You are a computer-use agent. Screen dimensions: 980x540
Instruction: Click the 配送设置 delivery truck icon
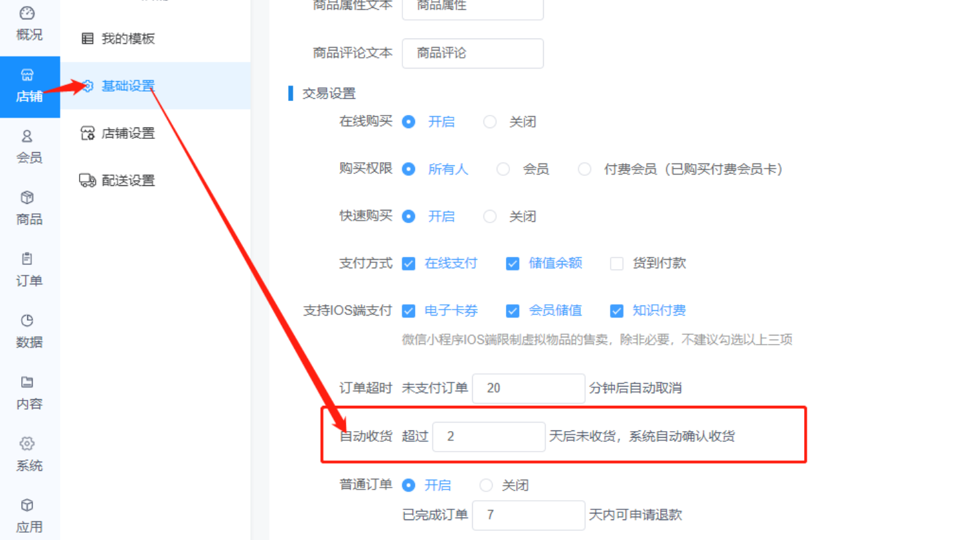coord(88,180)
